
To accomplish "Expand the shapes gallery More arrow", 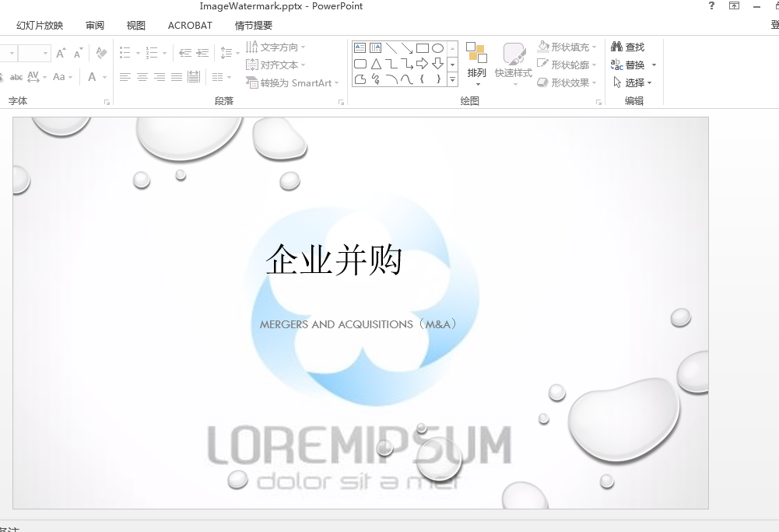I will coord(453,79).
